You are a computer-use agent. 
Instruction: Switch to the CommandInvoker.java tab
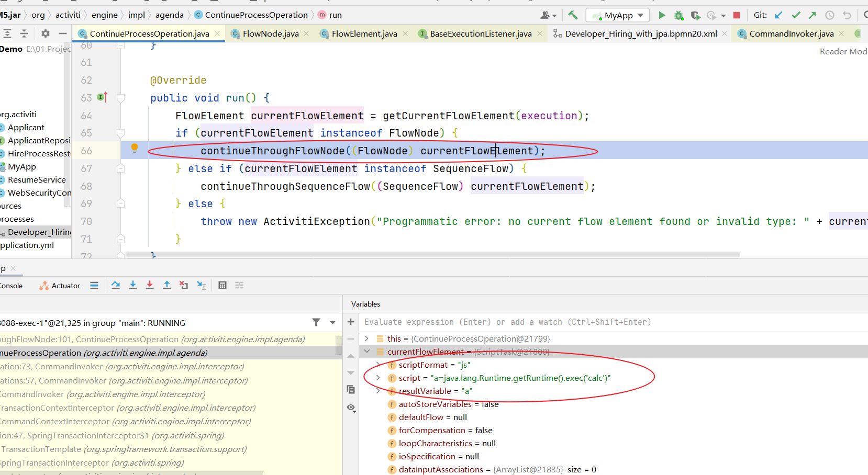pyautogui.click(x=791, y=33)
